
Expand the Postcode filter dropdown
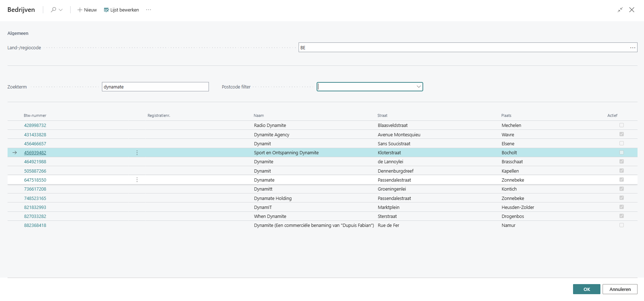(419, 87)
